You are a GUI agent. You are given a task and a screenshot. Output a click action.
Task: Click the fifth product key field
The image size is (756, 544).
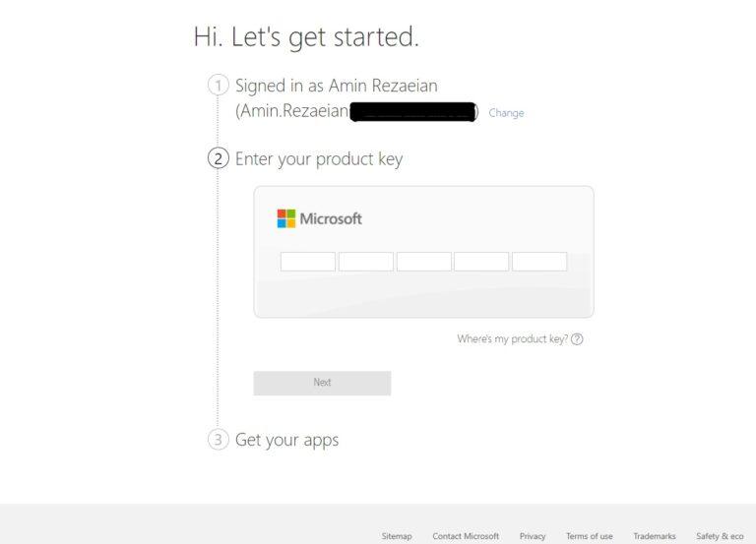pos(539,262)
